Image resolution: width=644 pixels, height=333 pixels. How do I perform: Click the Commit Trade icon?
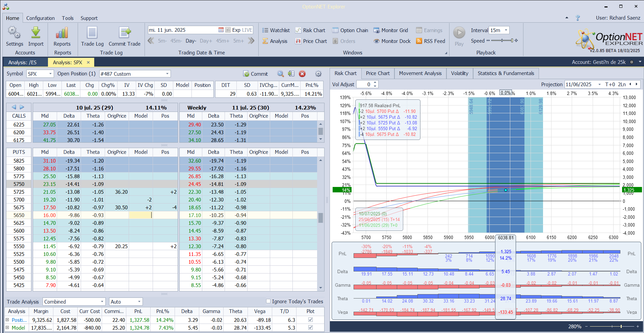[x=125, y=33]
